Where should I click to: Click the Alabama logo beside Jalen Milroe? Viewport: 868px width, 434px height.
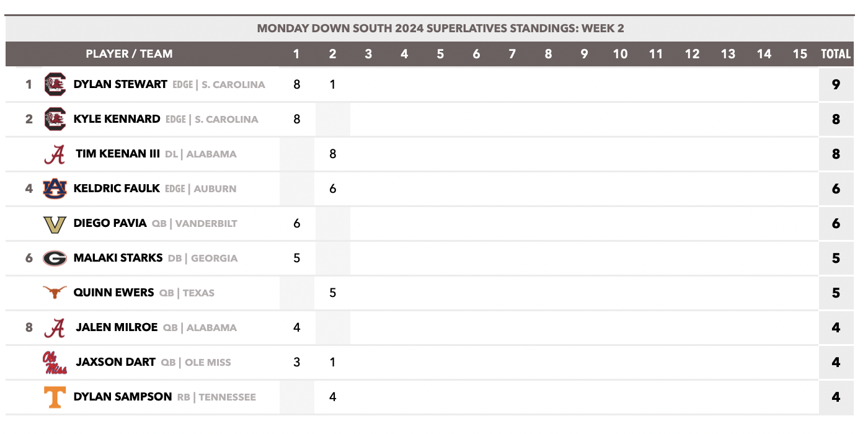pyautogui.click(x=55, y=327)
